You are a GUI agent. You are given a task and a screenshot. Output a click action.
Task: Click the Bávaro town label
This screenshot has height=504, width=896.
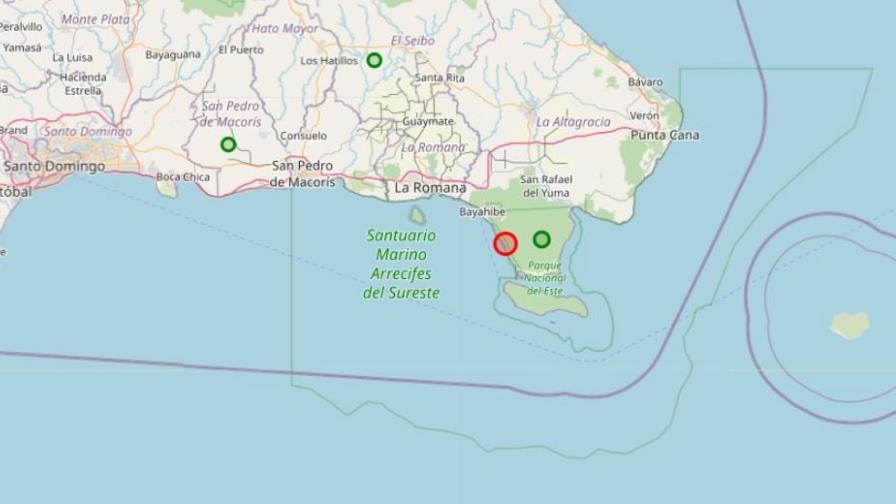[x=645, y=82]
